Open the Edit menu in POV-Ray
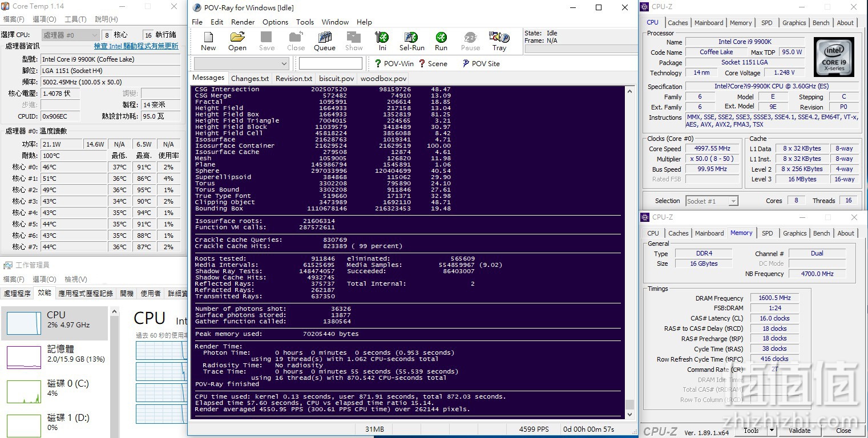Image resolution: width=868 pixels, height=438 pixels. click(217, 22)
